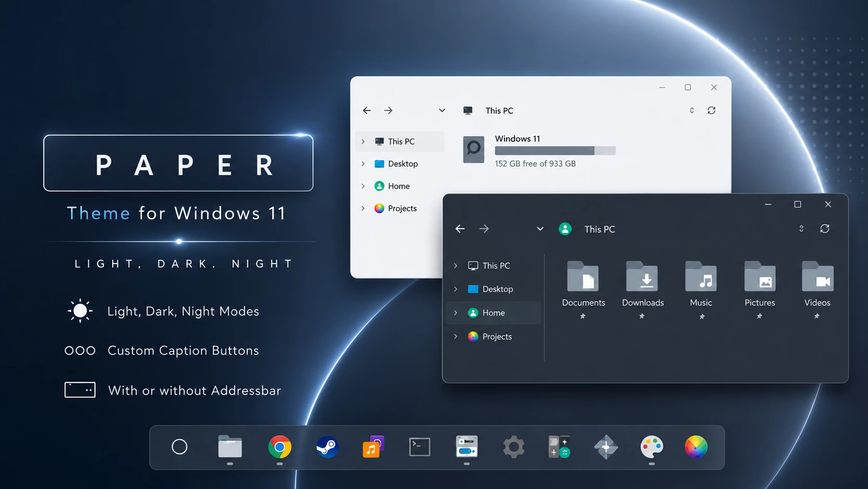Open Settings gear in the taskbar

[514, 446]
